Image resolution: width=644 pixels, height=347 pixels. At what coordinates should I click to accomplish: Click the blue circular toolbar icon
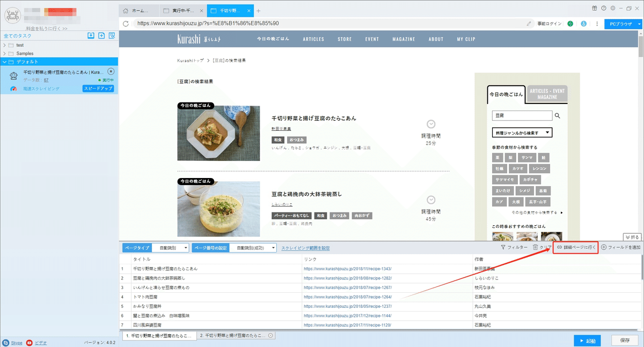tap(584, 24)
